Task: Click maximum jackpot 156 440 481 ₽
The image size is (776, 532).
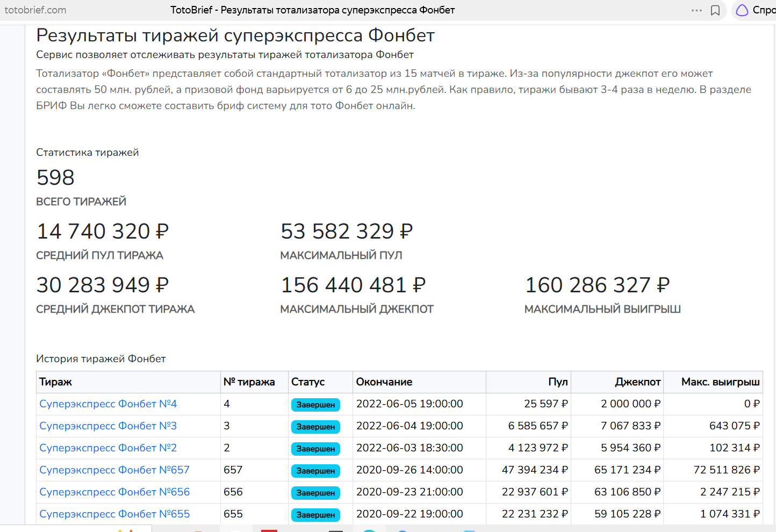Action: pos(353,285)
